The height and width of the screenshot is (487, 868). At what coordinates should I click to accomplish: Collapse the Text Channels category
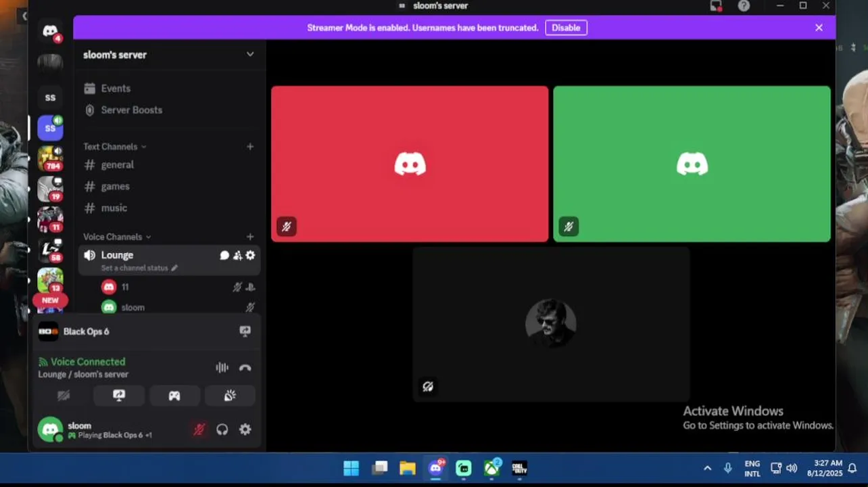click(114, 147)
